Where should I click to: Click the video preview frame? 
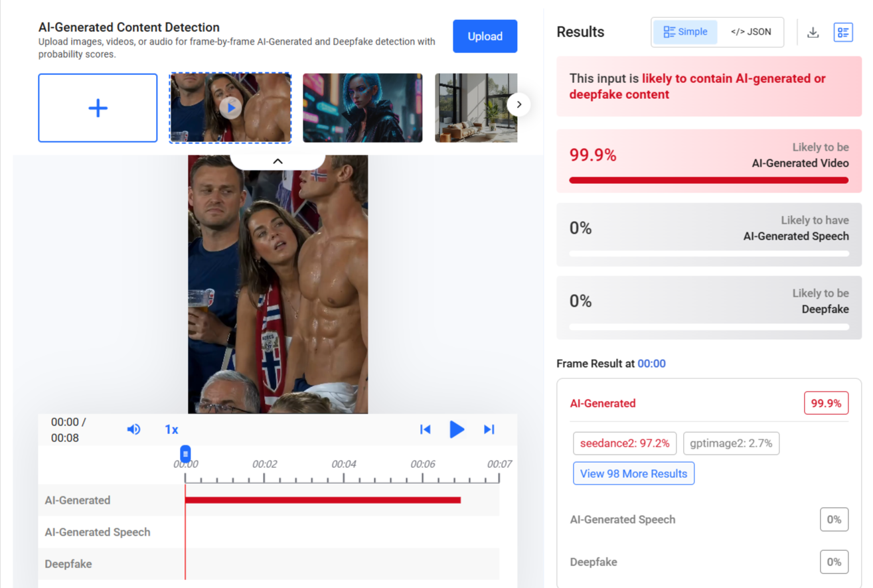point(278,284)
